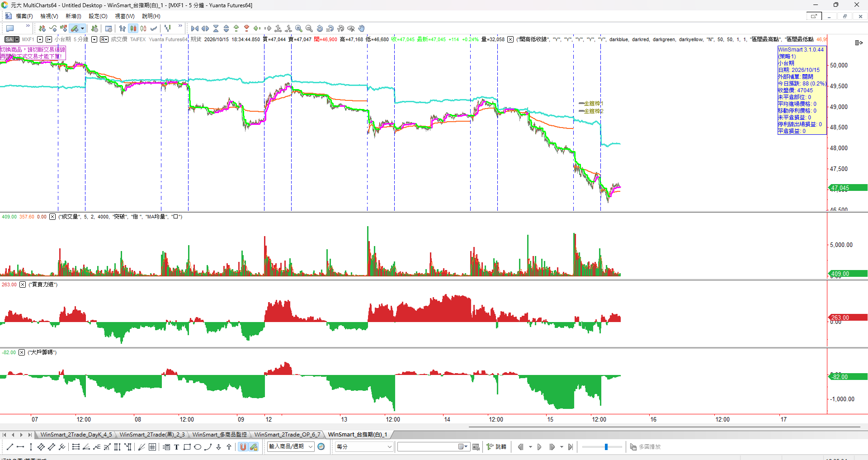This screenshot has height=460, width=868.
Task: Open the 設定(O) menu
Action: point(98,16)
